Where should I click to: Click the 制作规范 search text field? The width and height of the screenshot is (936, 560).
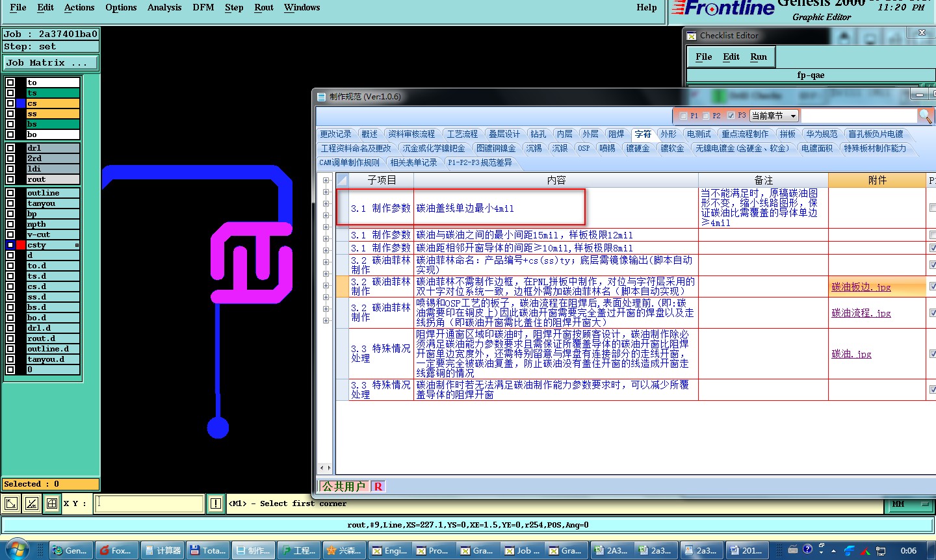click(x=859, y=116)
